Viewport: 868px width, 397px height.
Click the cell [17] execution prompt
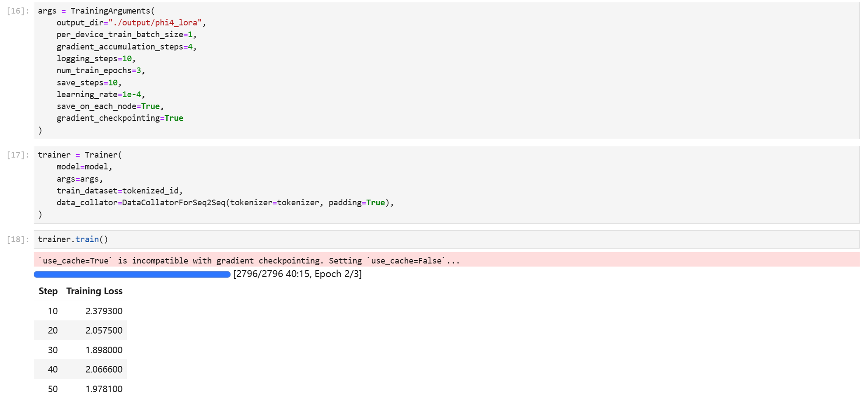point(17,155)
